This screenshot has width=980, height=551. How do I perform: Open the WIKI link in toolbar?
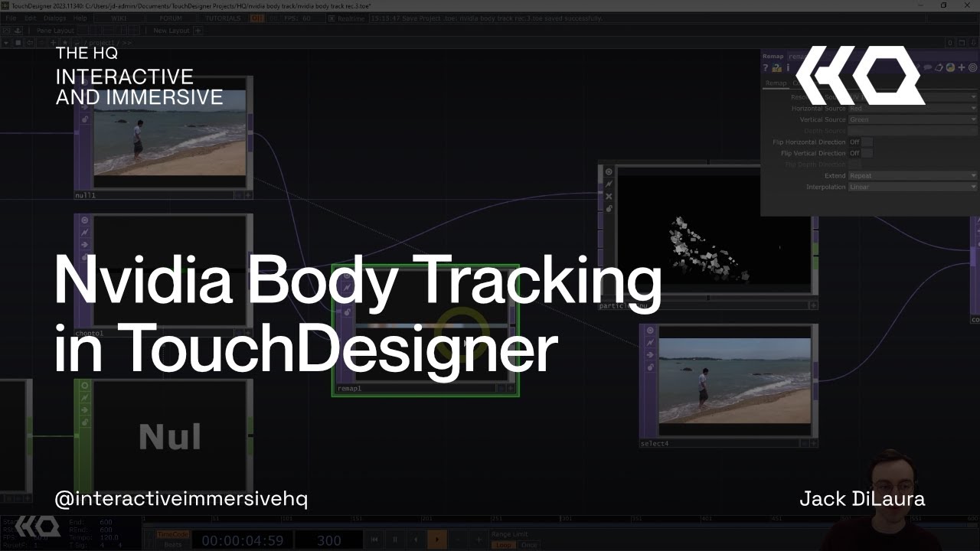119,18
